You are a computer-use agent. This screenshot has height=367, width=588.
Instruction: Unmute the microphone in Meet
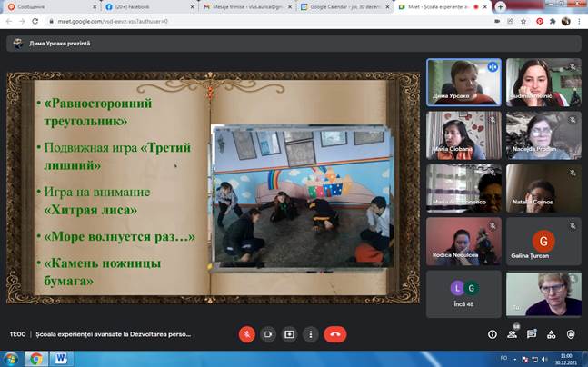(x=246, y=333)
